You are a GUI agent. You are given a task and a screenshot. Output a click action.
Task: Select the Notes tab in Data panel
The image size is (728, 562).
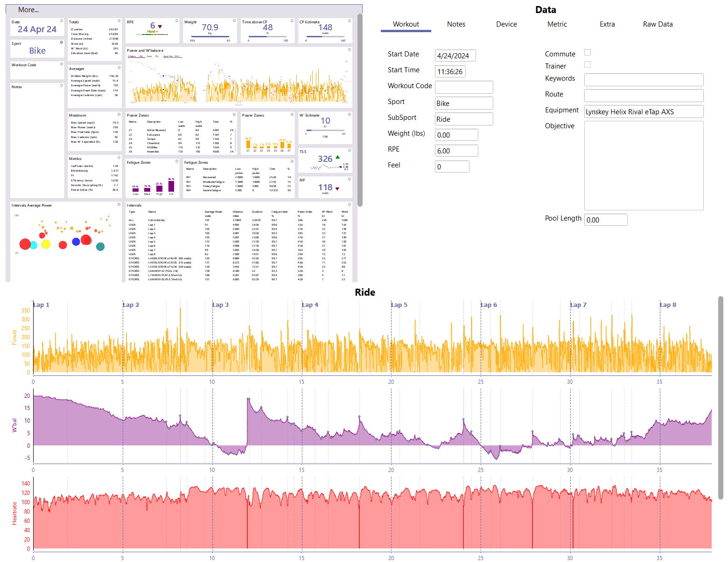tap(456, 24)
